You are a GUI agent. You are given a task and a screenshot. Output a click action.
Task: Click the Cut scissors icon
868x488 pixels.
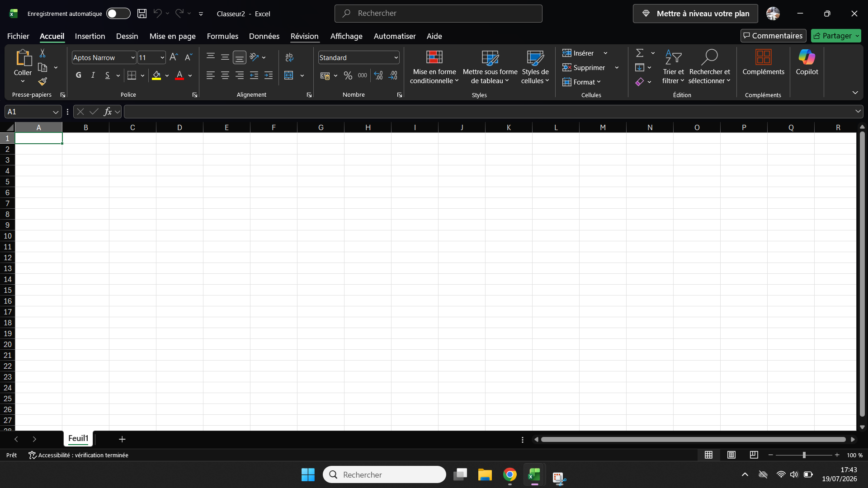coord(42,53)
